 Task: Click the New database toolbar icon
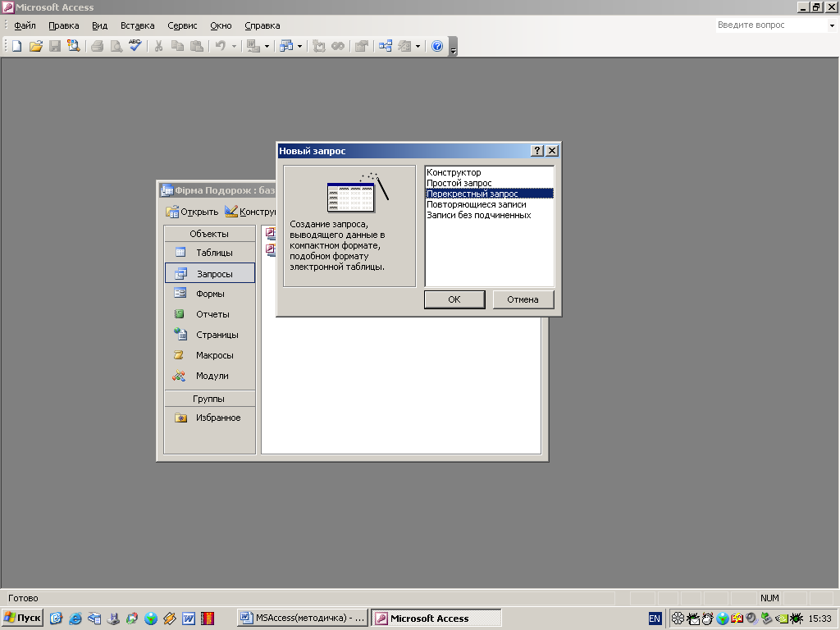(x=17, y=47)
